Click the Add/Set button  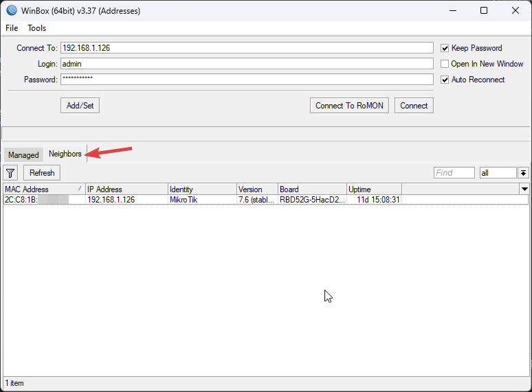[80, 105]
